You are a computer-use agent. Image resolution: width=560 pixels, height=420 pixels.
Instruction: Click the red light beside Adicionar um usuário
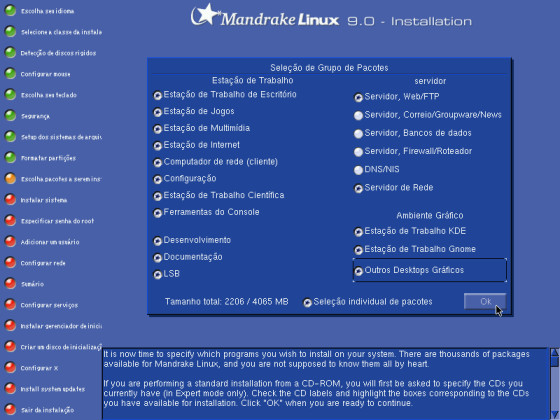tap(10, 242)
